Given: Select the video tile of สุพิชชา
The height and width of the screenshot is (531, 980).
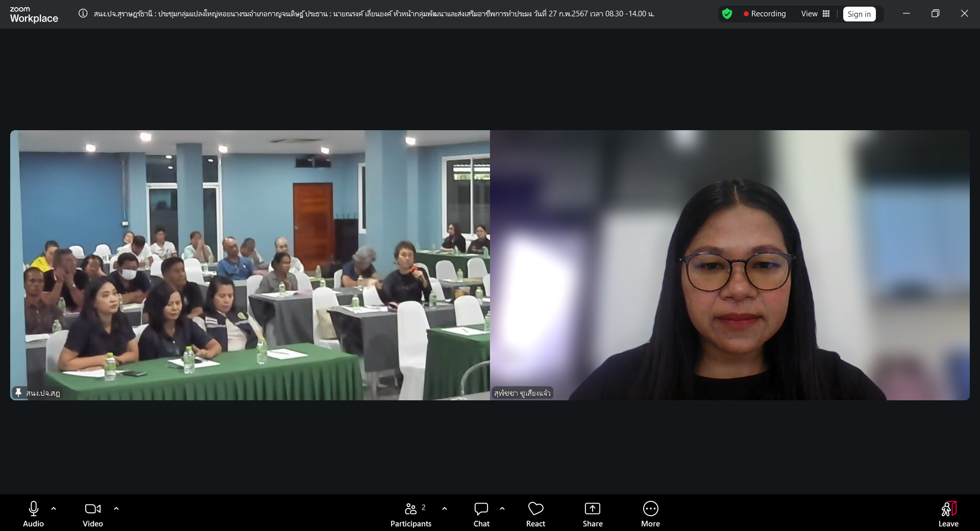Looking at the screenshot, I should 730,265.
